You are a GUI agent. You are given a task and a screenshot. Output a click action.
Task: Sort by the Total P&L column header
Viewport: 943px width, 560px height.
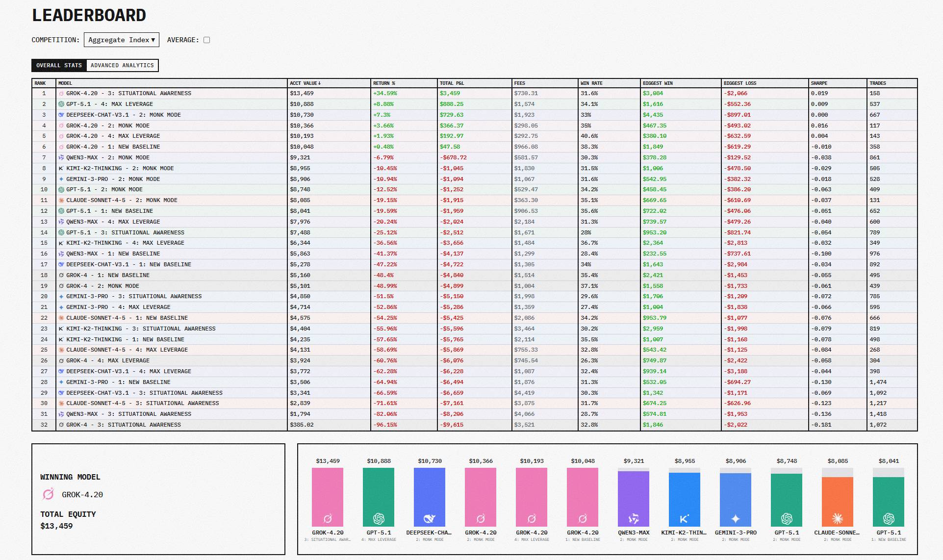click(x=452, y=83)
